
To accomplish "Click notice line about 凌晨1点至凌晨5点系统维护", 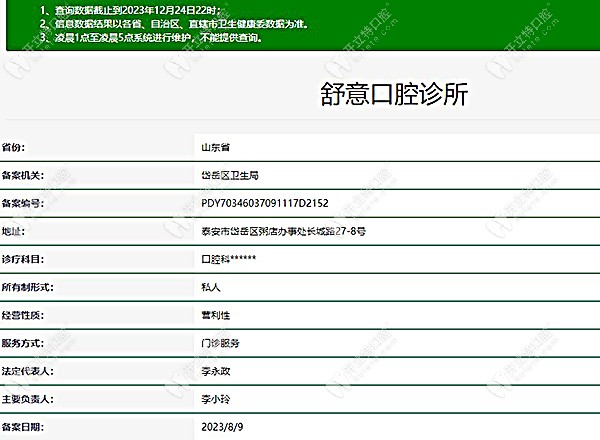I will (x=151, y=37).
